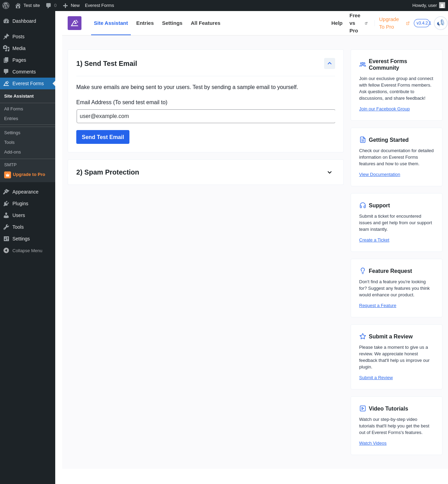448x484 pixels.
Task: Click the Submit a Review link
Action: [x=376, y=378]
